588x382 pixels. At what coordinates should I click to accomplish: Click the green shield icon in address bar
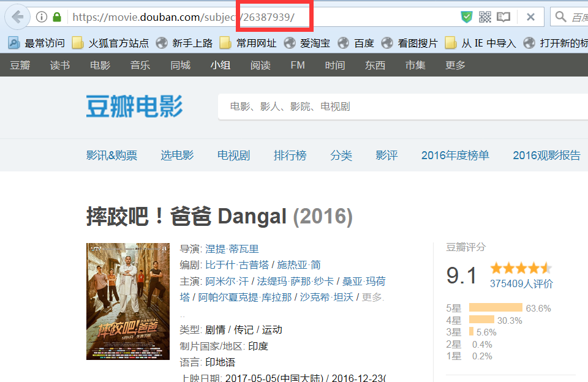(x=467, y=17)
